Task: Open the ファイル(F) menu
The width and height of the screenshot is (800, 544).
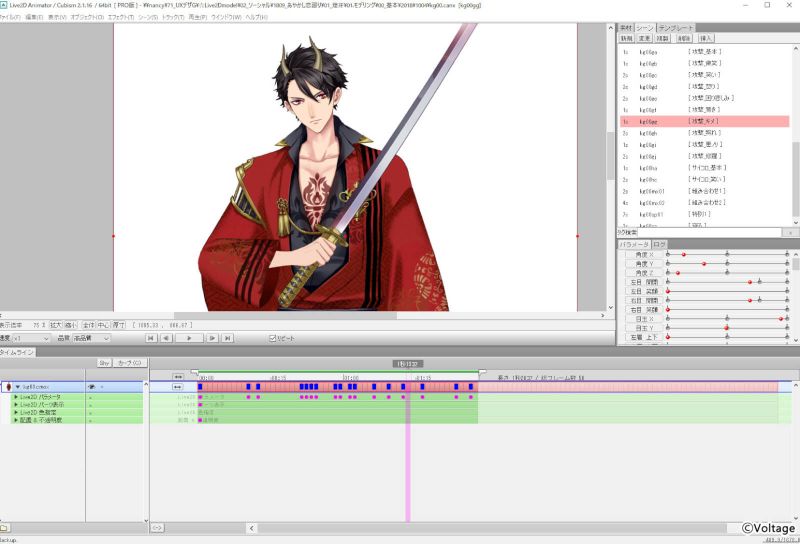Action: (10, 17)
